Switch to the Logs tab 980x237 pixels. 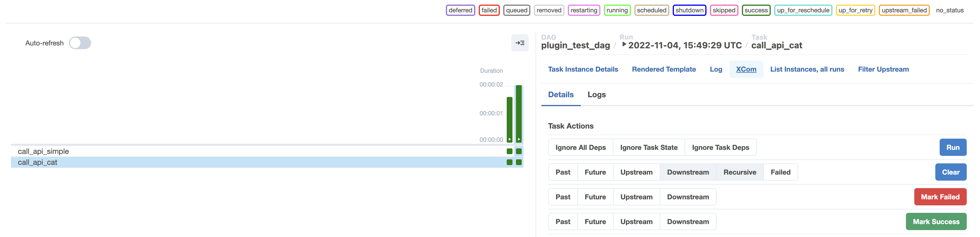click(597, 95)
